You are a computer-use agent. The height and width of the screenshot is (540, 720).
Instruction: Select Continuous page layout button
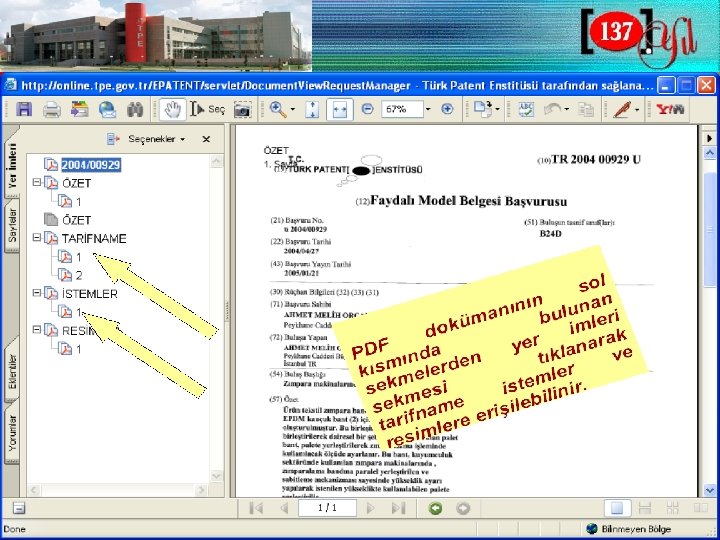tap(645, 508)
